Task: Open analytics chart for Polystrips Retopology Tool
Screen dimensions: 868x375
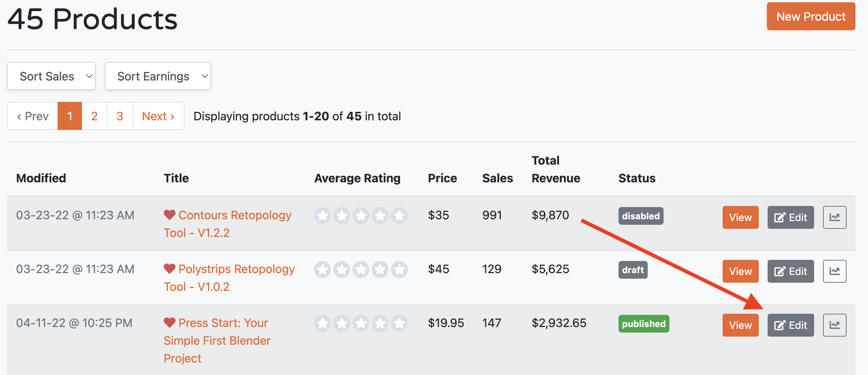Action: tap(834, 271)
